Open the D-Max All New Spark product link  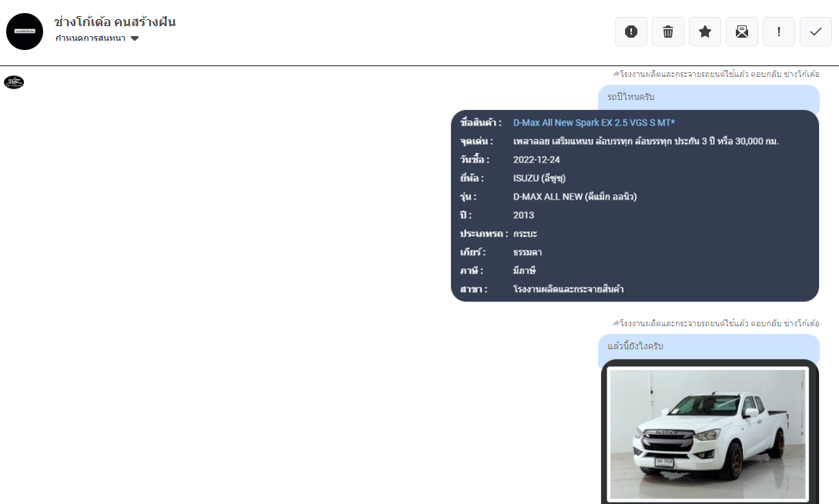click(594, 122)
